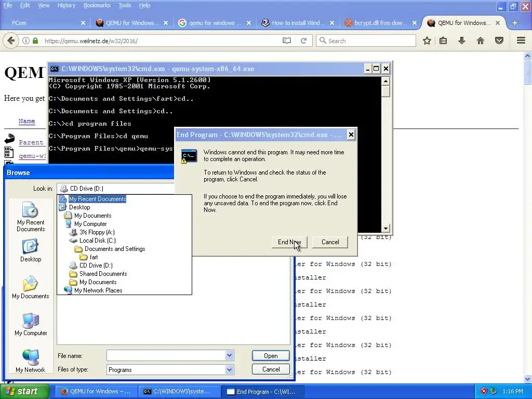Screen dimensions: 532x399
Task: Click cmd window system menu icon
Action: tap(54, 69)
